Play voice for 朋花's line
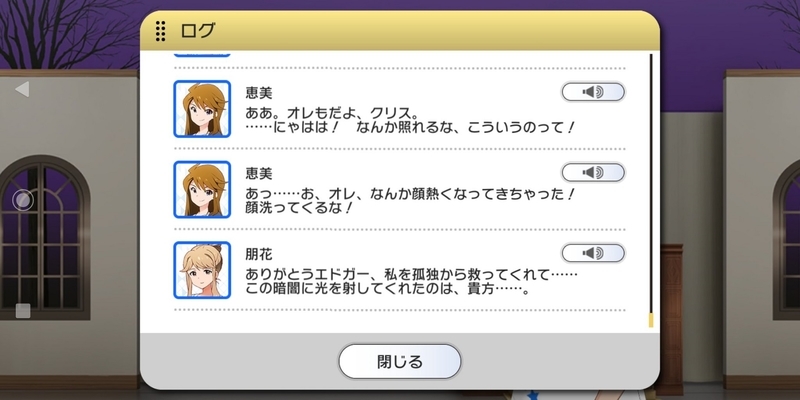This screenshot has width=800, height=400. [x=593, y=253]
